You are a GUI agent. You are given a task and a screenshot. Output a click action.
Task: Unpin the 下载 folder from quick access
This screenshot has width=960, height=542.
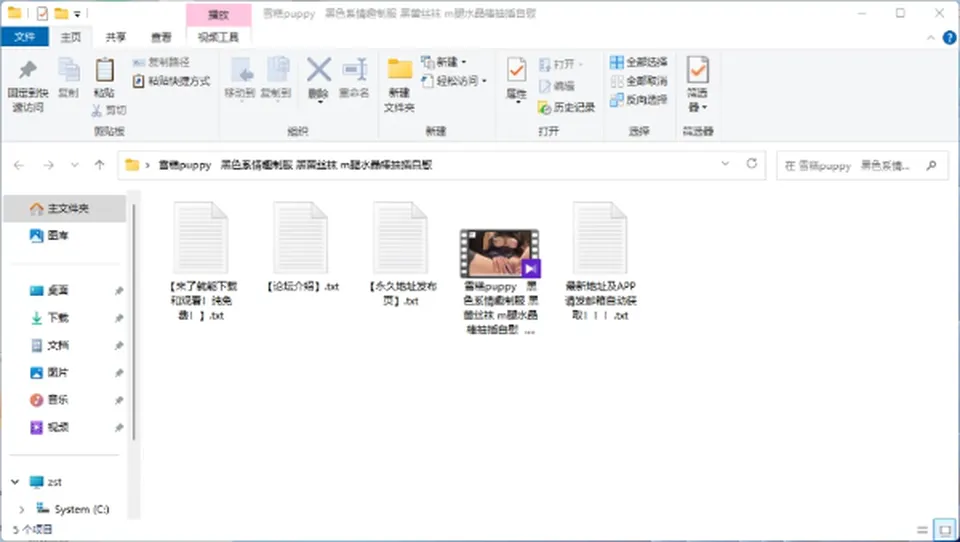(119, 318)
